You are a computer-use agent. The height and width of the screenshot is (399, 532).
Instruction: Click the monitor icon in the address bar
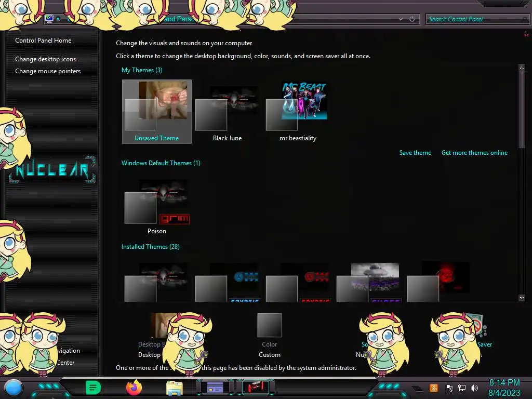(x=49, y=19)
